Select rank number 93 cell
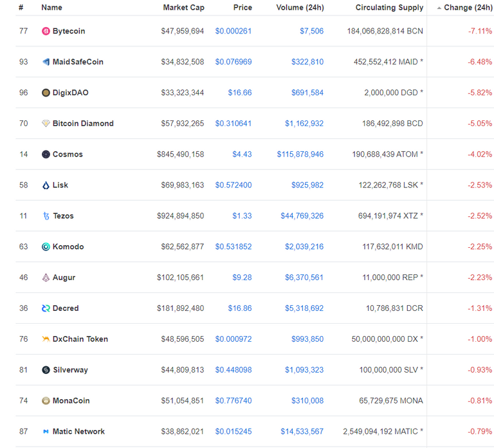 (24, 62)
